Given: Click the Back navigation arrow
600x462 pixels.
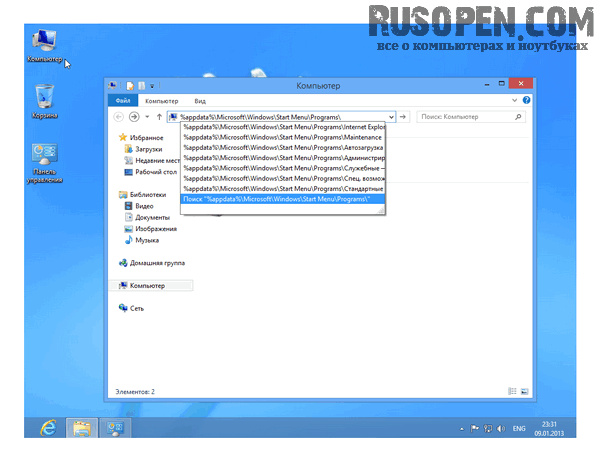Looking at the screenshot, I should (119, 117).
